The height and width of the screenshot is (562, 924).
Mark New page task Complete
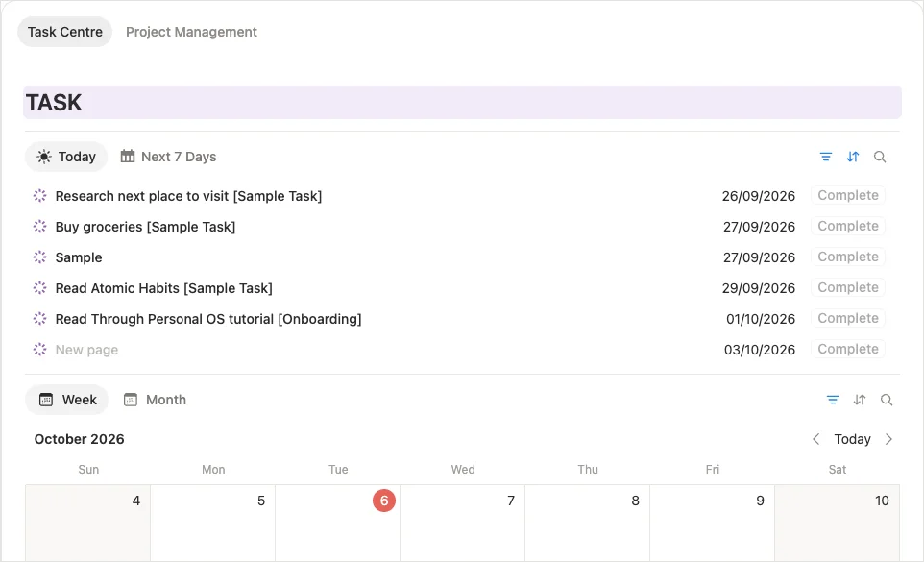pos(848,349)
